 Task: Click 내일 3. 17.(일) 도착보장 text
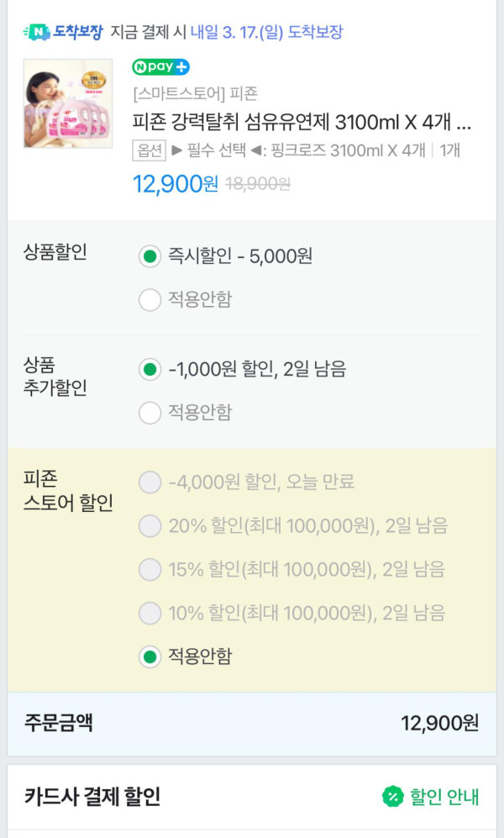266,33
